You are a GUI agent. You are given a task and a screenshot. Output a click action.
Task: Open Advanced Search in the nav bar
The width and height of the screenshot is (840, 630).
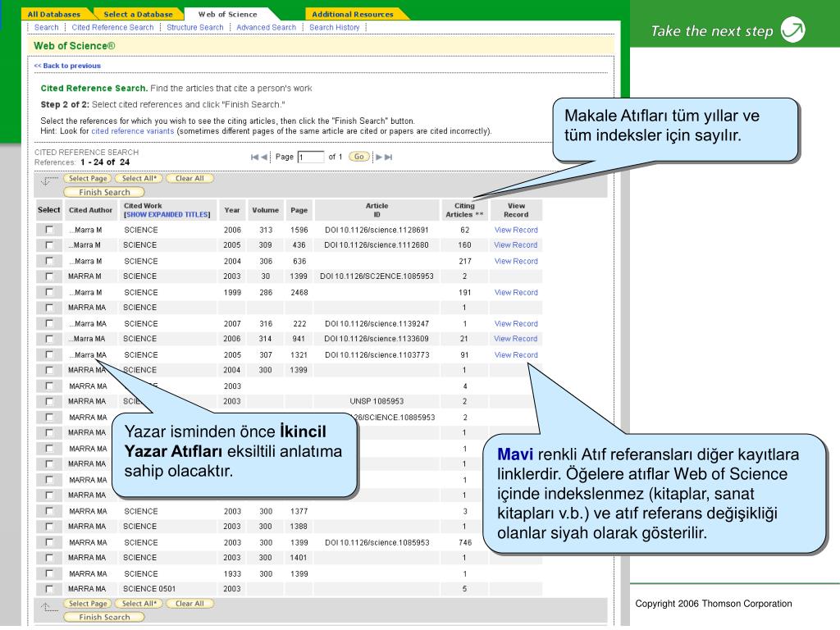pyautogui.click(x=267, y=27)
